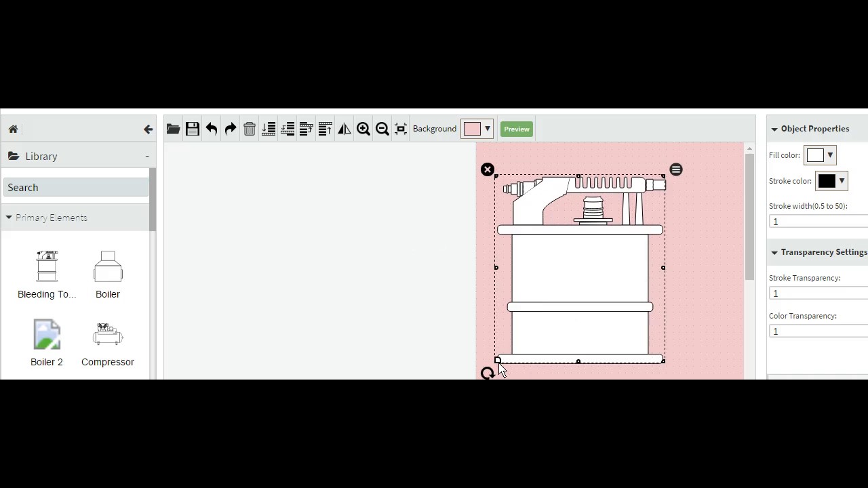Screen dimensions: 868x488
Task: Select the Boiler element
Action: (108, 274)
